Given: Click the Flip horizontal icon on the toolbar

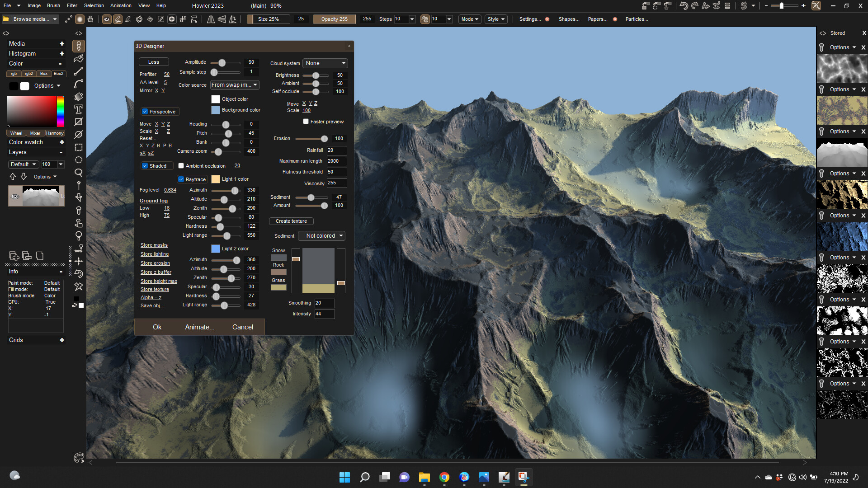Looking at the screenshot, I should tap(210, 19).
